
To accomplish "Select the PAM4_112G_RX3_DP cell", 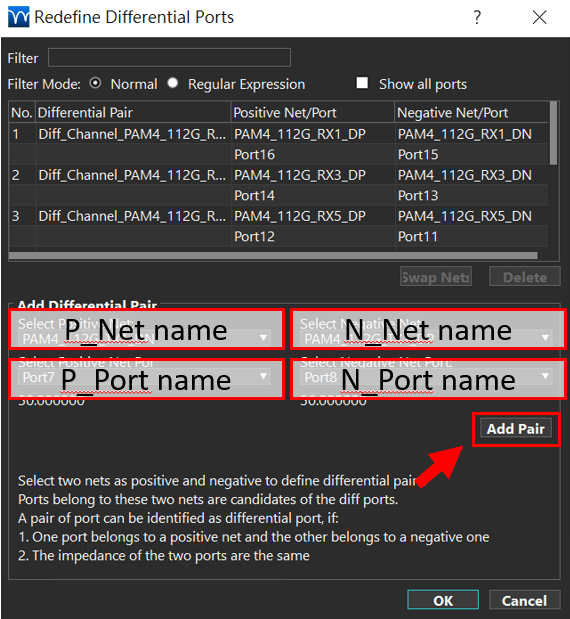I will (x=313, y=175).
